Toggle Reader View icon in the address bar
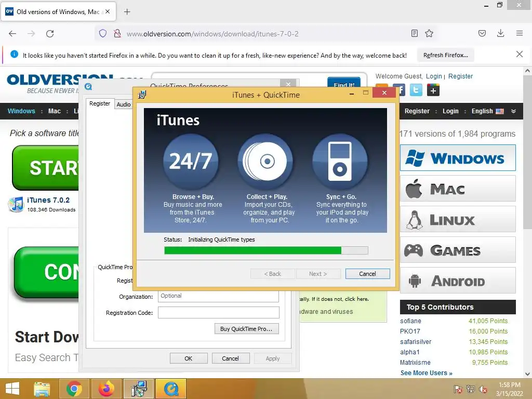The width and height of the screenshot is (532, 399). [414, 33]
